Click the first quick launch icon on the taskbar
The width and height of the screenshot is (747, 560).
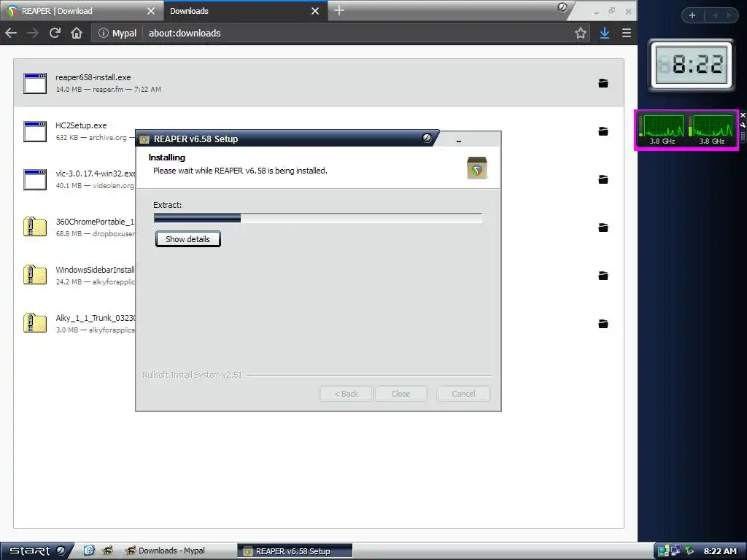coord(89,551)
